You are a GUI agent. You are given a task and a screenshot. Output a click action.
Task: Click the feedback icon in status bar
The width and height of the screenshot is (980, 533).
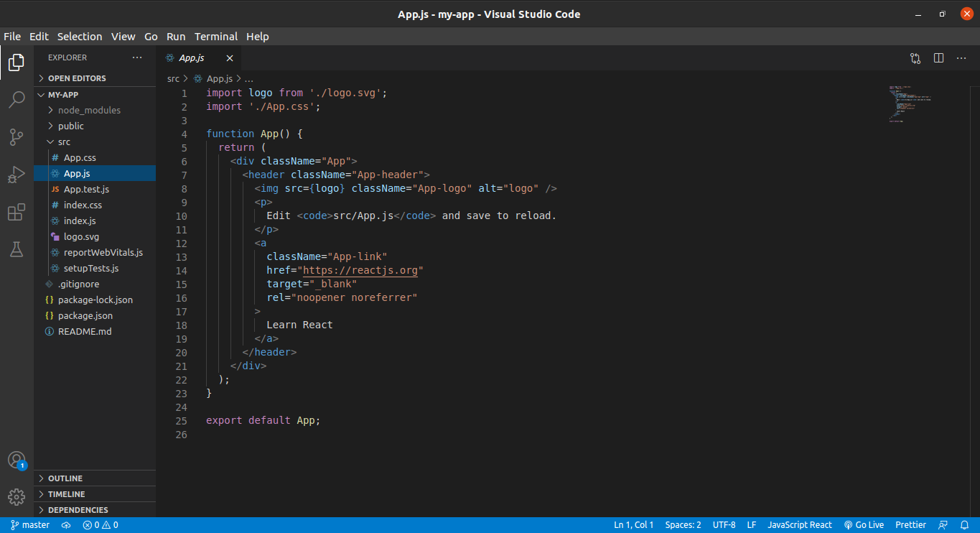coord(943,525)
